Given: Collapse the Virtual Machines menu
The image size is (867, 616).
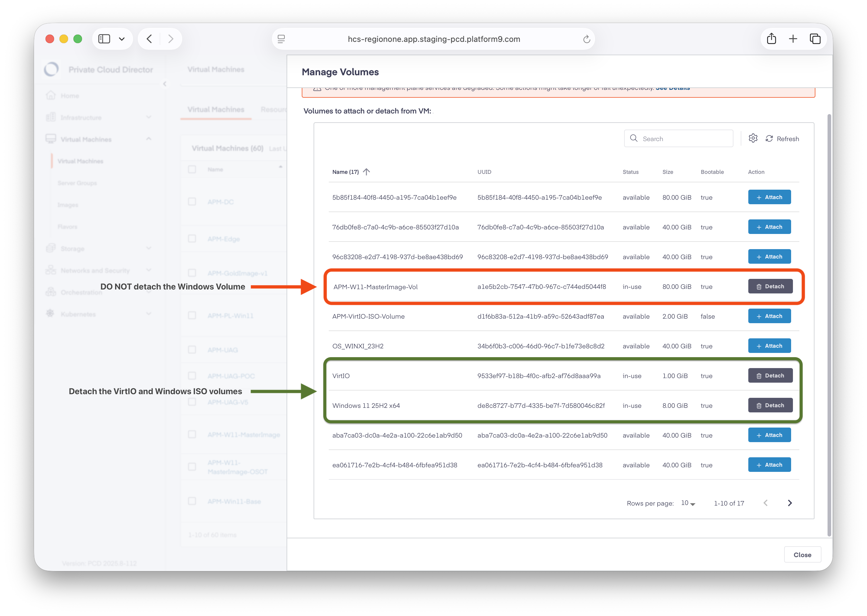Looking at the screenshot, I should 149,139.
